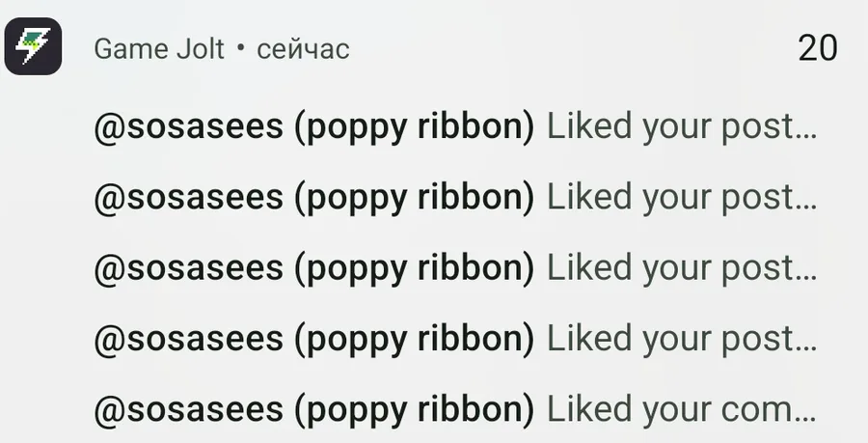The image size is (868, 443).
Task: Tap "Liked your post…" text in second notification
Action: coord(682,198)
